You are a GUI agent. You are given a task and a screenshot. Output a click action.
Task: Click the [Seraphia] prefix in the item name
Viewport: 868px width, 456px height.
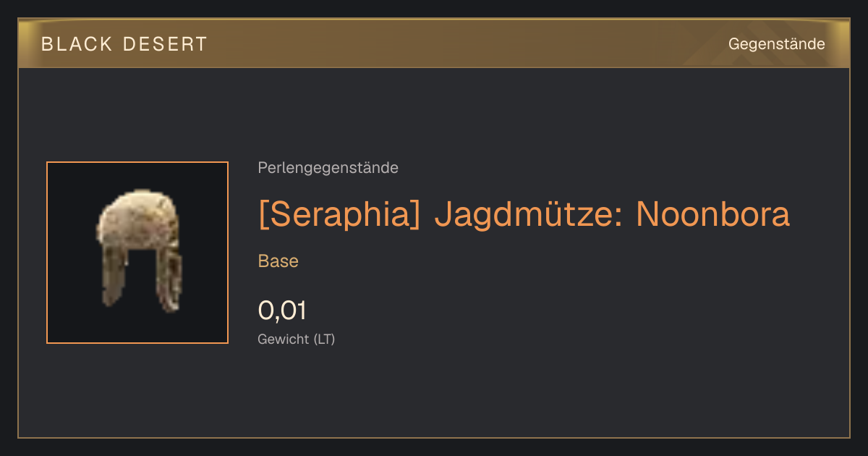[x=339, y=215]
